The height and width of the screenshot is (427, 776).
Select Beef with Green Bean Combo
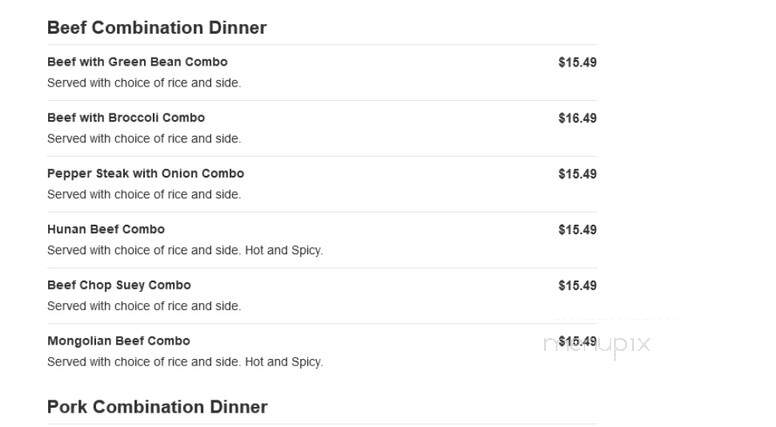(138, 62)
